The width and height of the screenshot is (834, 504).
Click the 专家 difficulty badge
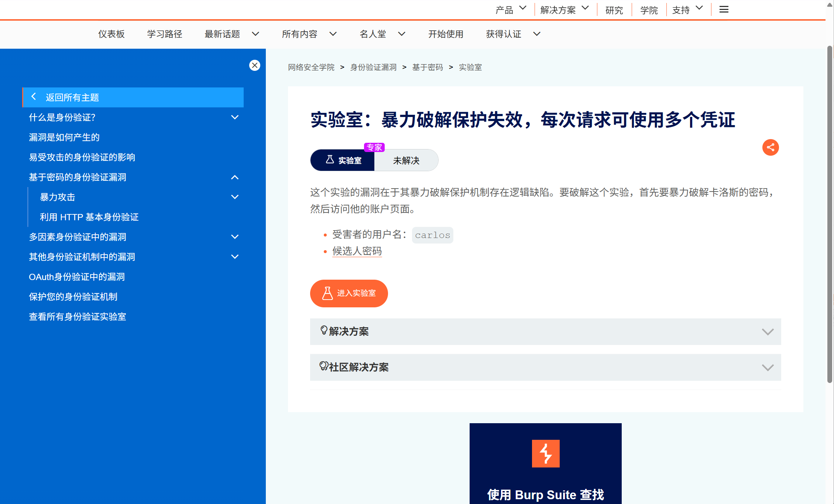pyautogui.click(x=374, y=147)
